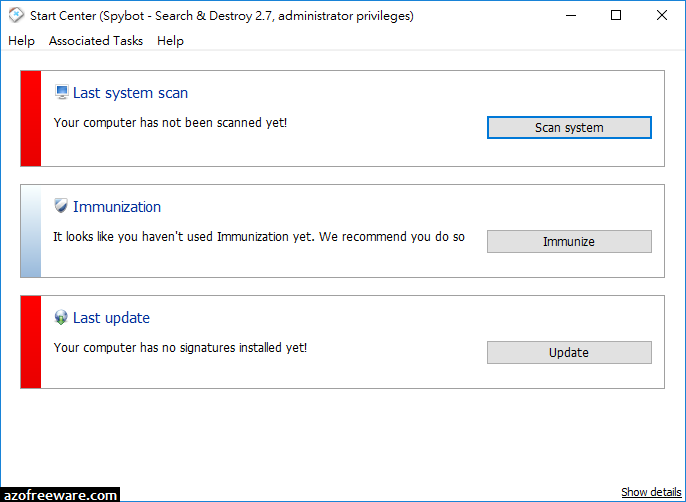The height and width of the screenshot is (502, 686).
Task: Open the Associated Tasks menu
Action: click(96, 41)
